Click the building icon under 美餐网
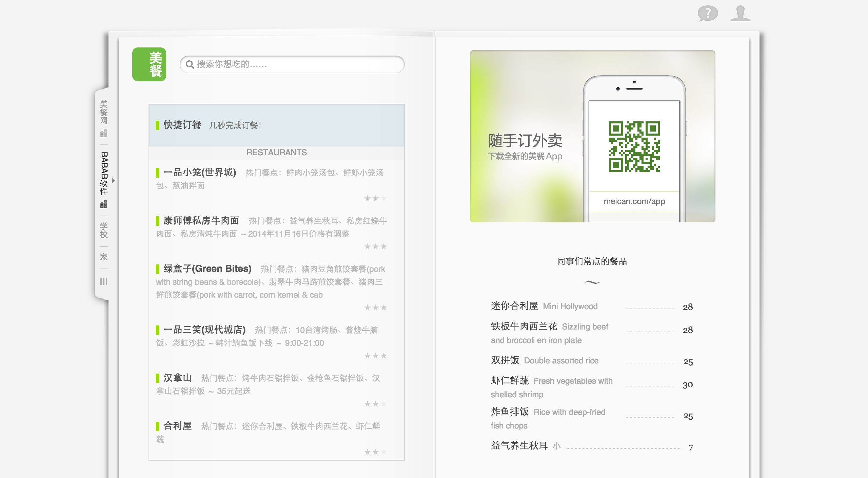868x478 pixels. click(104, 133)
